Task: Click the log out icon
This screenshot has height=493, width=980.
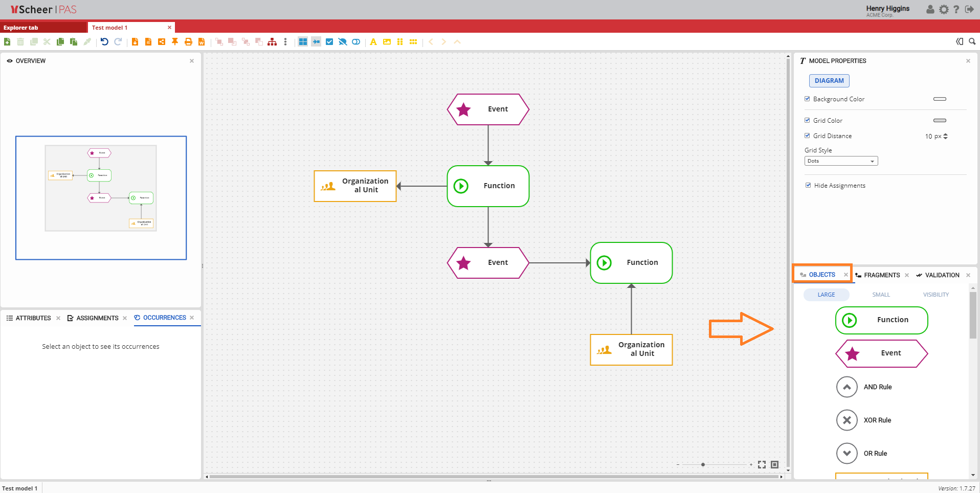Action: 969,9
